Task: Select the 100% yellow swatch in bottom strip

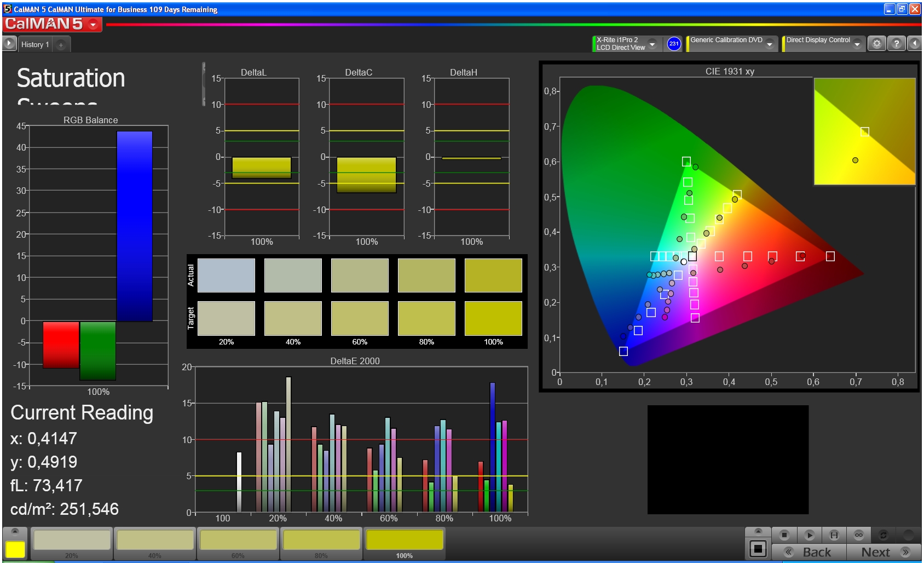Action: [x=404, y=542]
